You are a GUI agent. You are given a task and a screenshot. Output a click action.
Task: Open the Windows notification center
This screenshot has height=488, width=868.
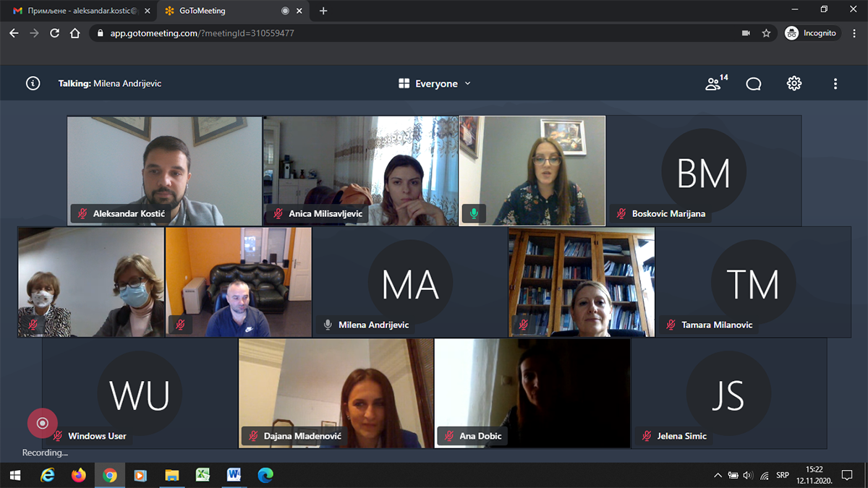pos(847,475)
